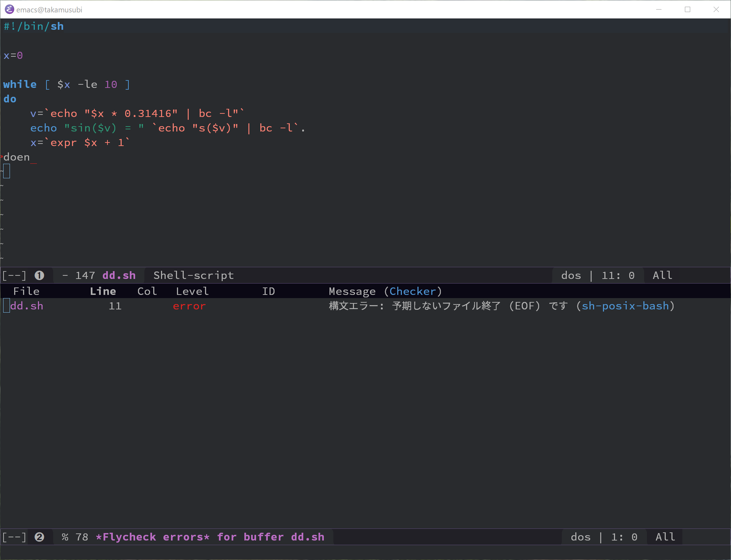
Task: Click the sh-posix-bash checker link
Action: (x=625, y=306)
